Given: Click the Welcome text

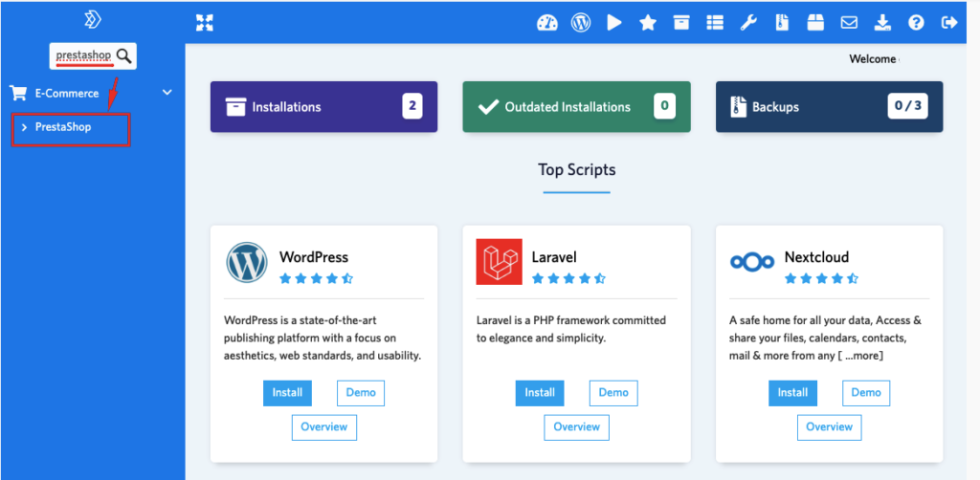Looking at the screenshot, I should pos(873,59).
